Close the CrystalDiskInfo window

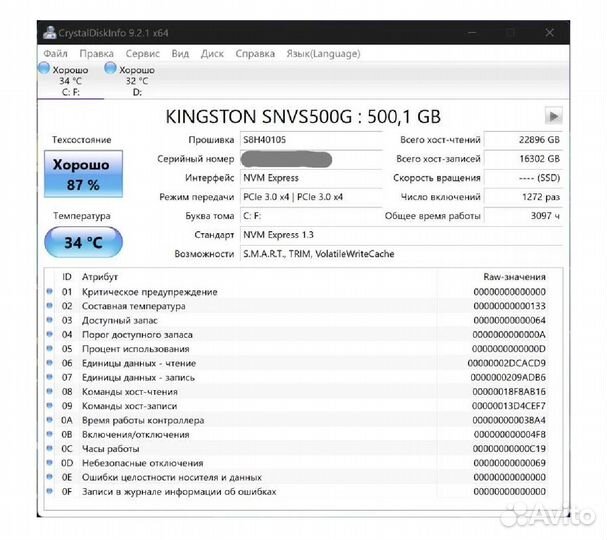[549, 33]
